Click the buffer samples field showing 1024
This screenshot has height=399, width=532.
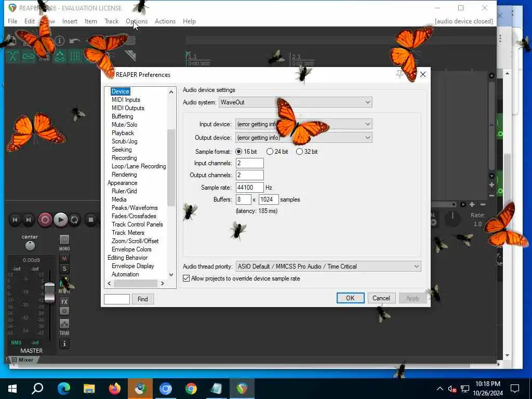click(269, 199)
